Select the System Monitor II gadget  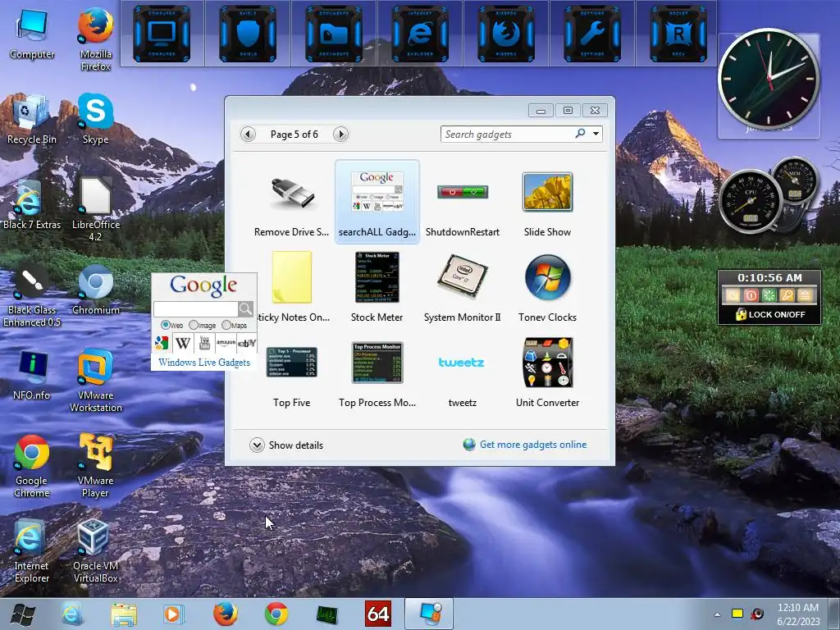click(463, 288)
